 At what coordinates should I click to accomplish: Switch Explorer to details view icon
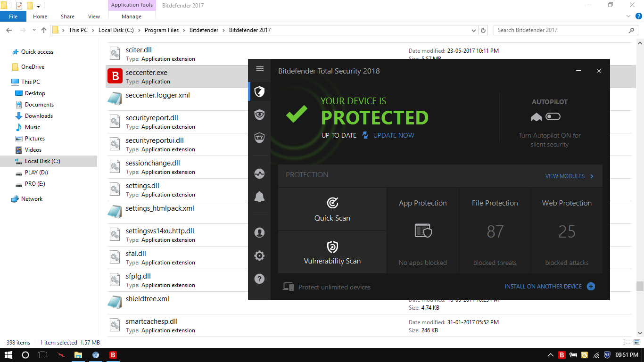627,343
